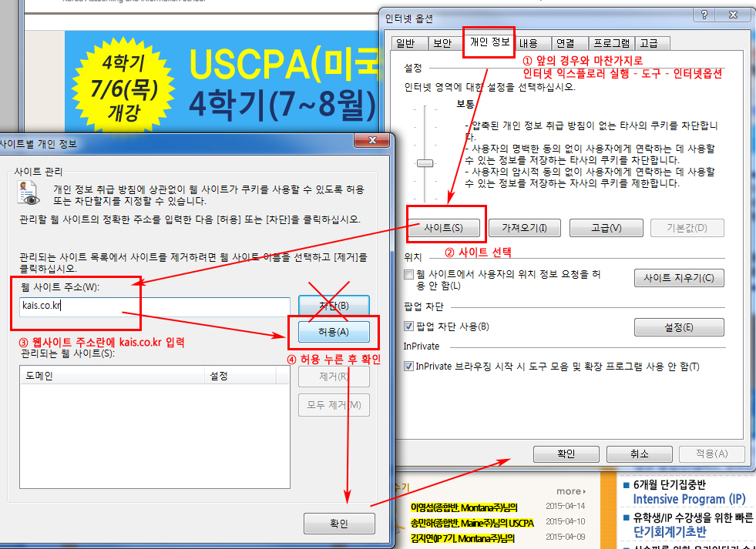Click the 허용(A) button
This screenshot has width=756, height=549.
[334, 332]
